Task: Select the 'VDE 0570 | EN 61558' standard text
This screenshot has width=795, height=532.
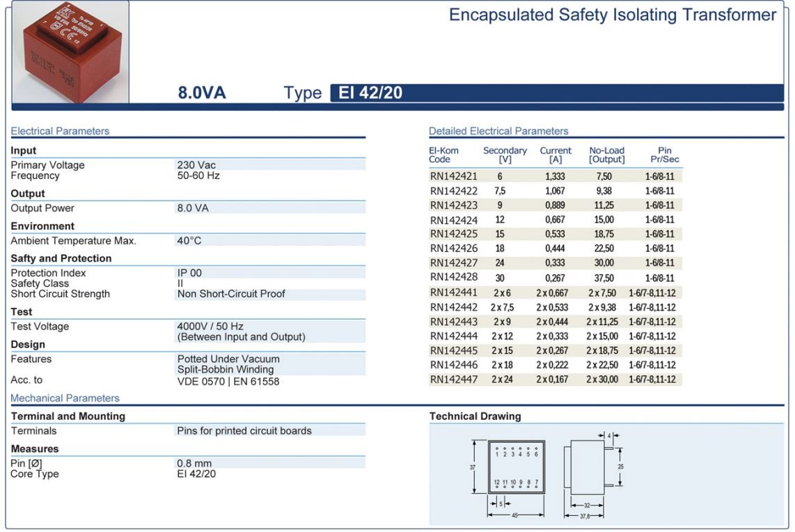Action: pos(228,381)
